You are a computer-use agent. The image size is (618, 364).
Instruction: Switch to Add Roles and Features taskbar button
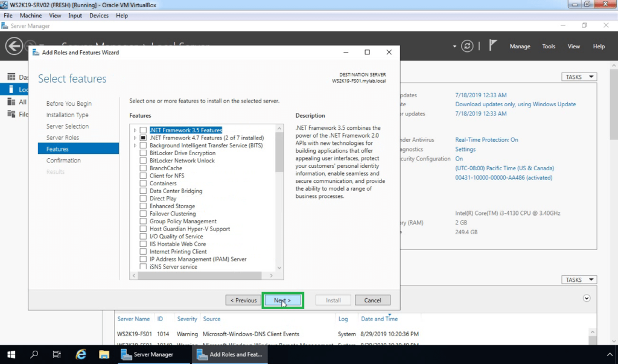point(230,354)
